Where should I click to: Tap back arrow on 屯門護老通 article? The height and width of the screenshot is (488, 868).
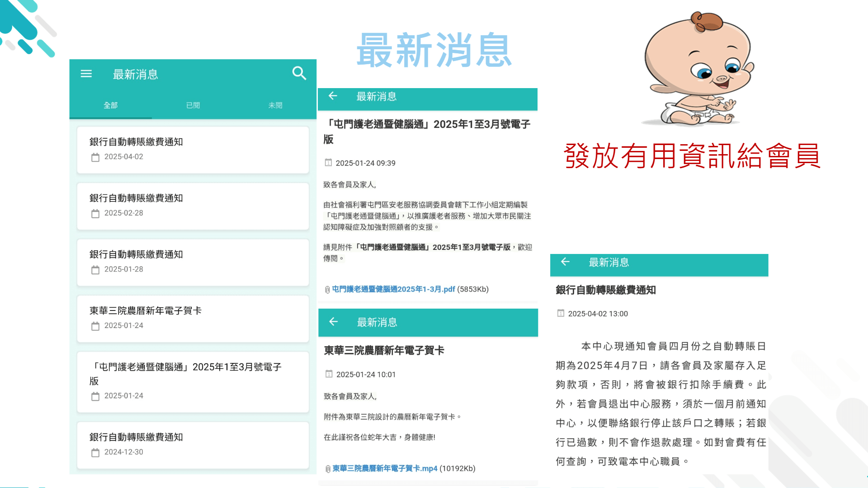(x=333, y=96)
